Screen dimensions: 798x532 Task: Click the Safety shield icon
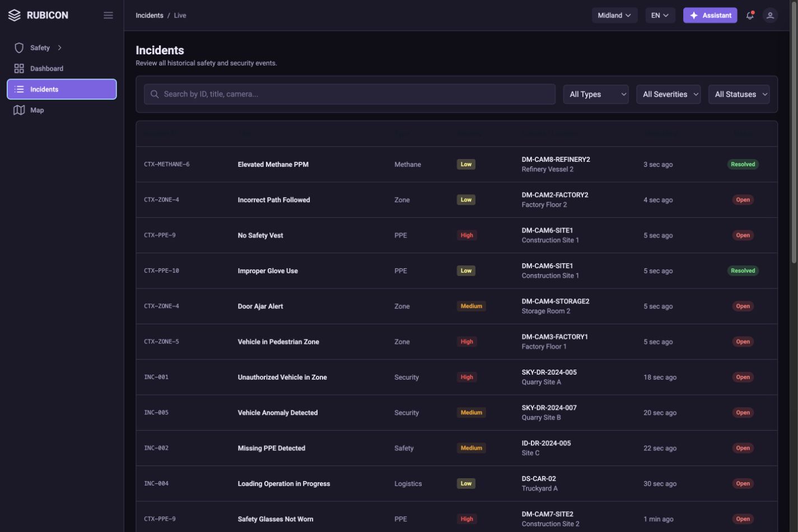coord(19,48)
